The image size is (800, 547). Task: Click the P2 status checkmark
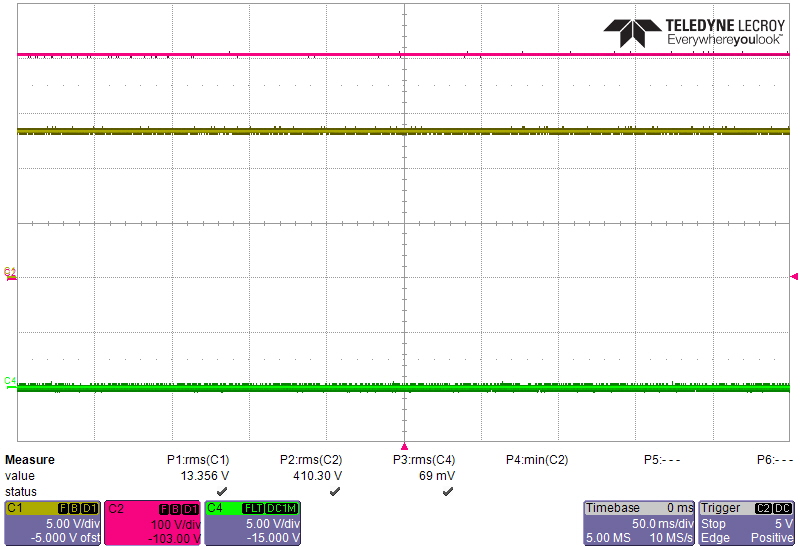coord(334,492)
